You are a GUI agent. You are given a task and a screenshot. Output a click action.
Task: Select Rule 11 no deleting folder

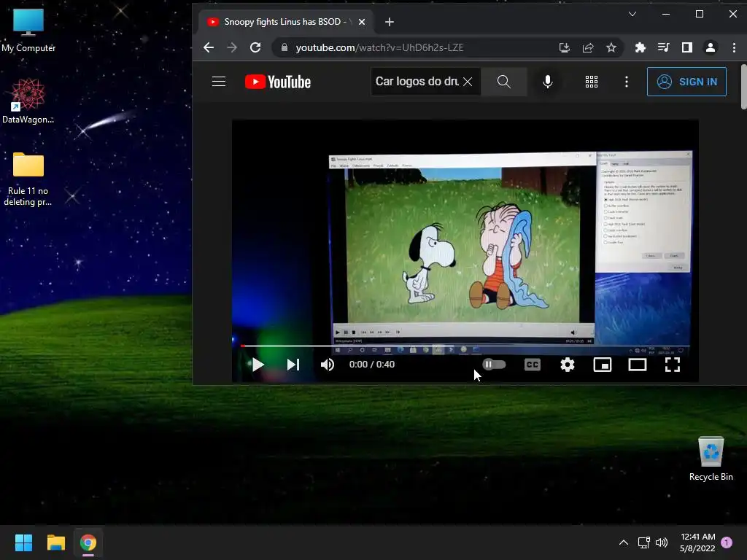click(x=28, y=179)
